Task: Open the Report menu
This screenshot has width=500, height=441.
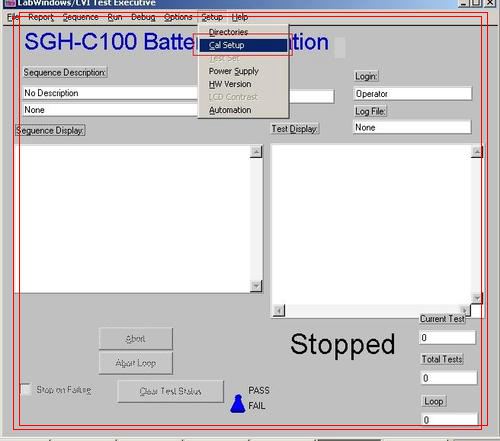Action: [x=41, y=17]
